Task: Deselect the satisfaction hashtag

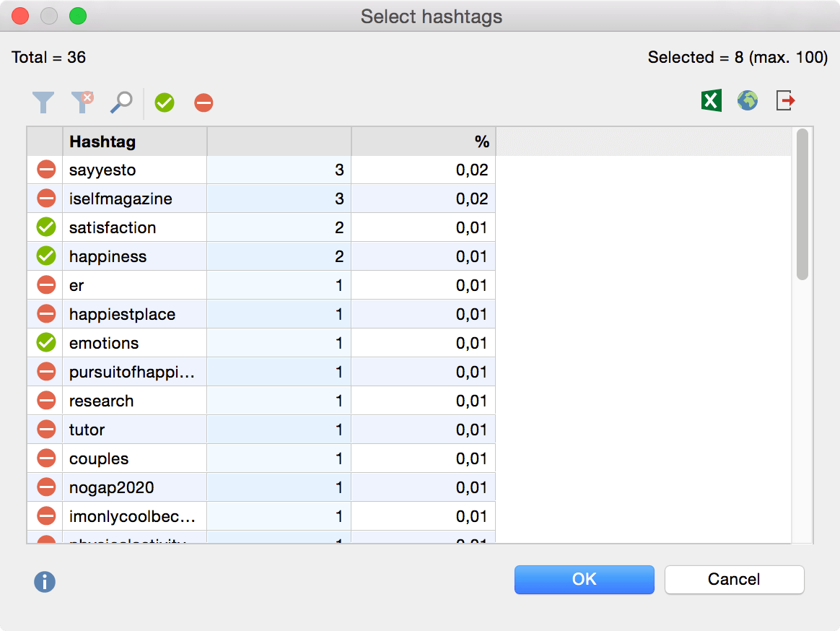Action: coord(46,227)
